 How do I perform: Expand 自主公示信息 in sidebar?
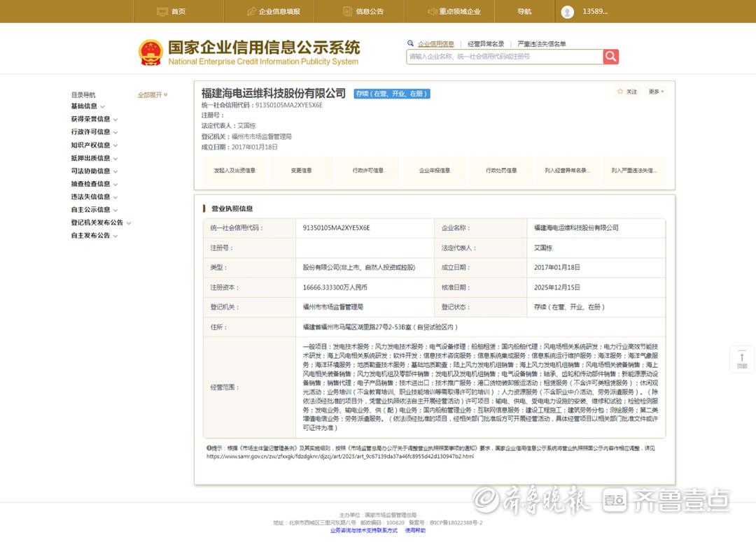pyautogui.click(x=94, y=210)
